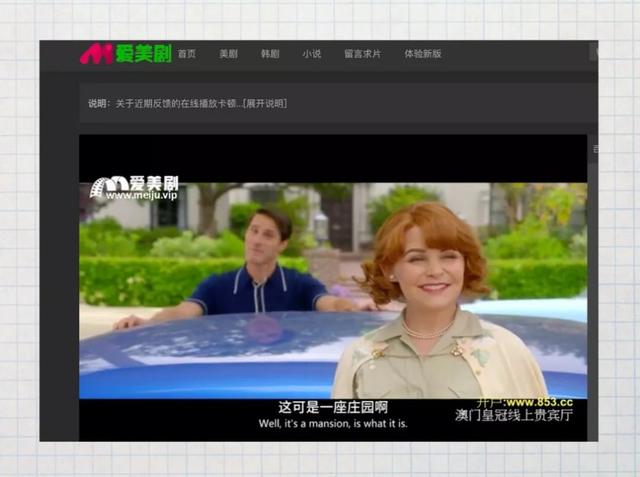
Task: Open the 留言求片 menu item
Action: pyautogui.click(x=362, y=54)
